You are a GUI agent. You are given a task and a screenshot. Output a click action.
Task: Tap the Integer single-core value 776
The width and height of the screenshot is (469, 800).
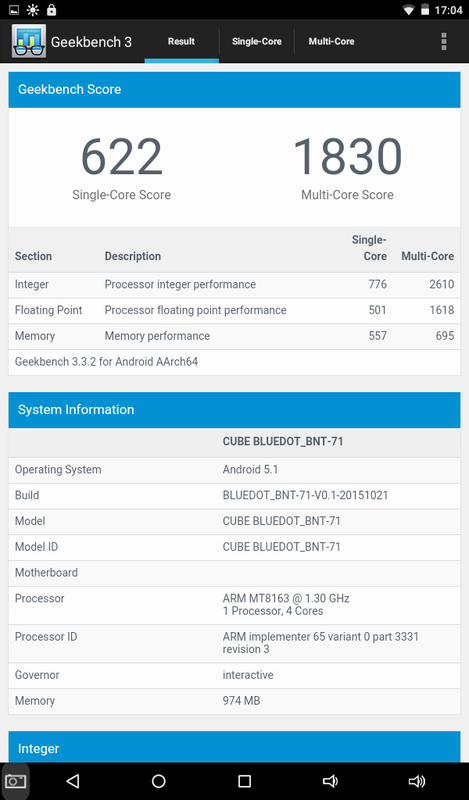[x=378, y=284]
